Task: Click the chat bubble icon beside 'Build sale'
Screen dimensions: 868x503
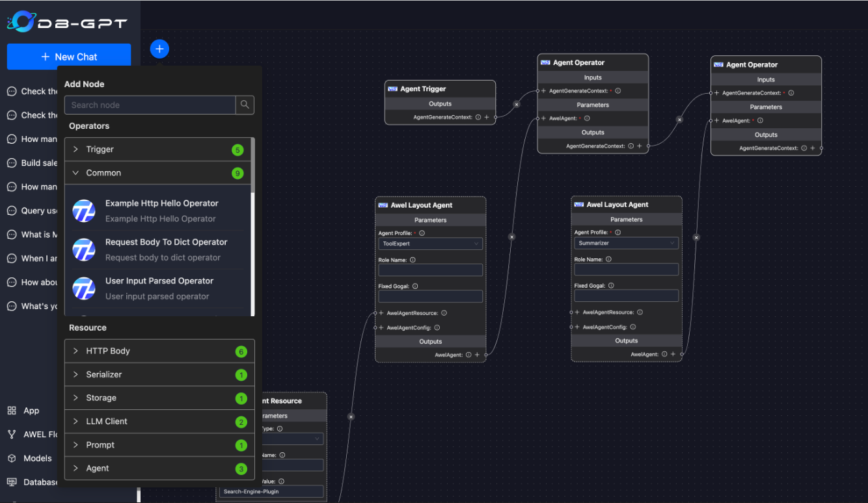Action: tap(12, 163)
